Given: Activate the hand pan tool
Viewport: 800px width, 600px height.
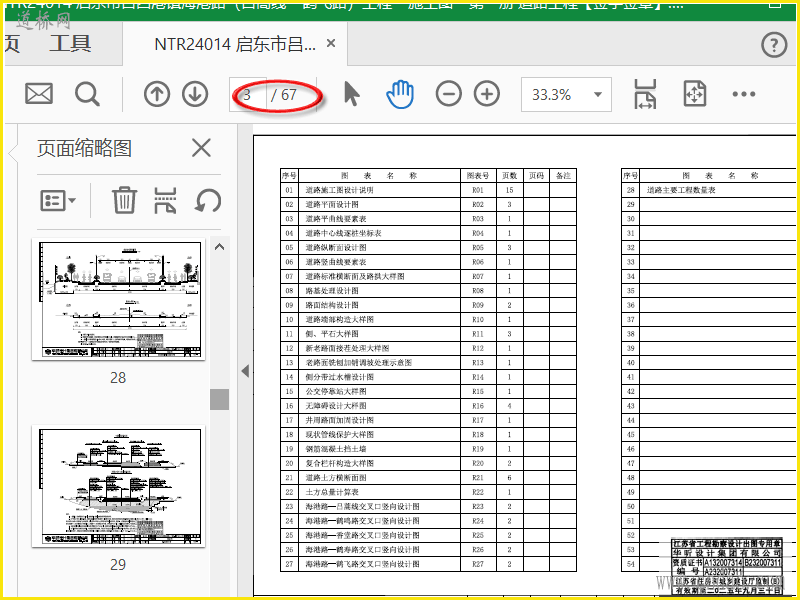Looking at the screenshot, I should pyautogui.click(x=399, y=94).
